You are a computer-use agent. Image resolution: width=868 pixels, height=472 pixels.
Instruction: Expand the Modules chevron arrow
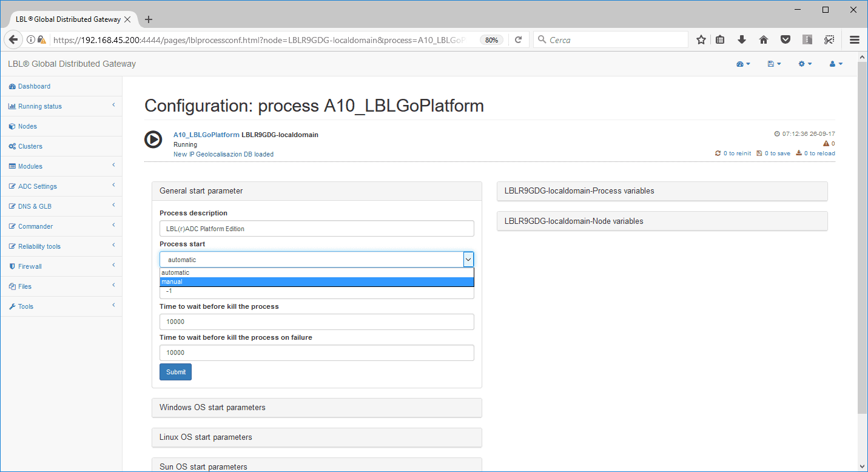tap(113, 166)
